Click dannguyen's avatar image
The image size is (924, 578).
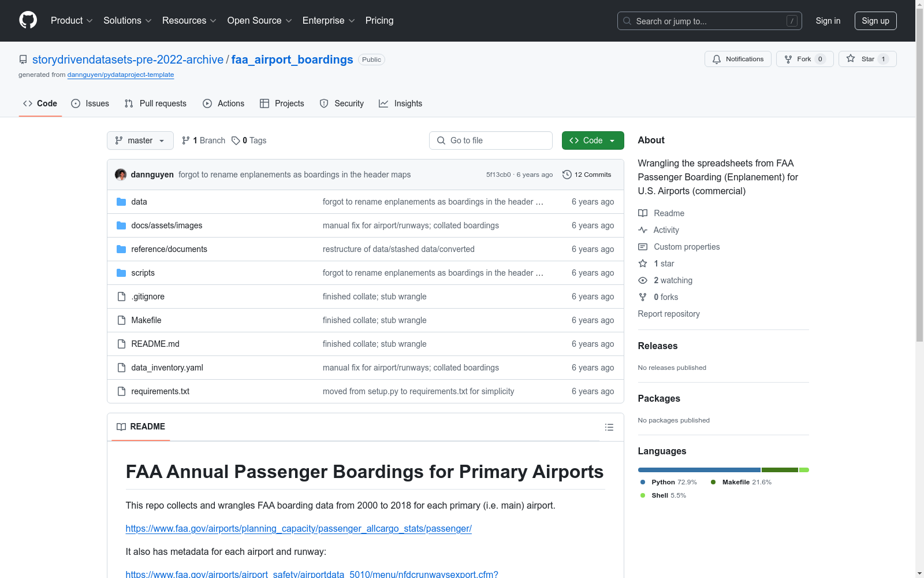pos(121,175)
